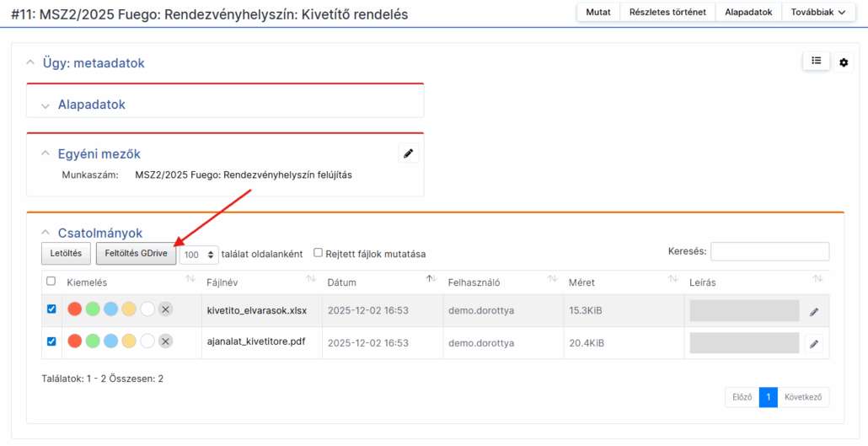This screenshot has height=446, width=868.
Task: Click pencil edit icon in Egyéni mezők
Action: click(x=409, y=153)
